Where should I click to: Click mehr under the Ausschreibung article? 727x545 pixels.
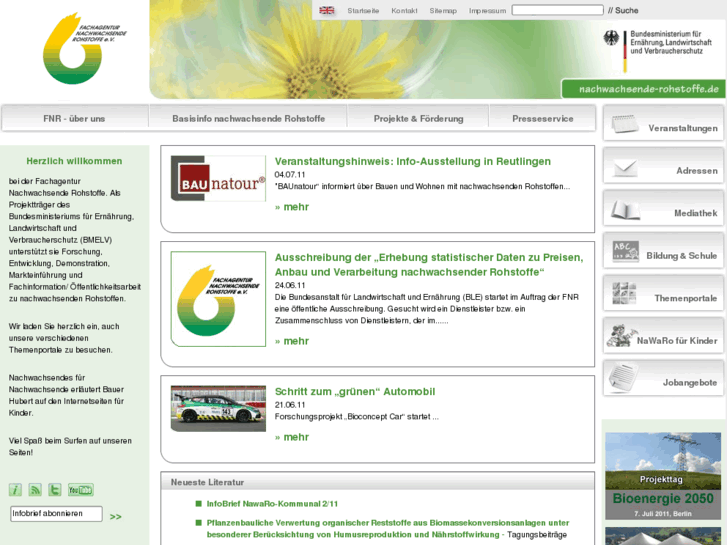(292, 341)
